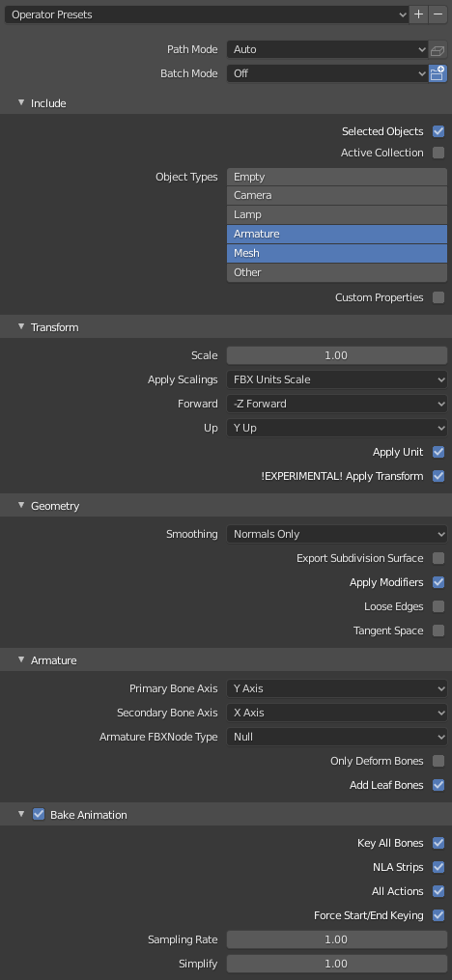Select Other object type
Viewport: 452px width, 980px height.
click(337, 272)
